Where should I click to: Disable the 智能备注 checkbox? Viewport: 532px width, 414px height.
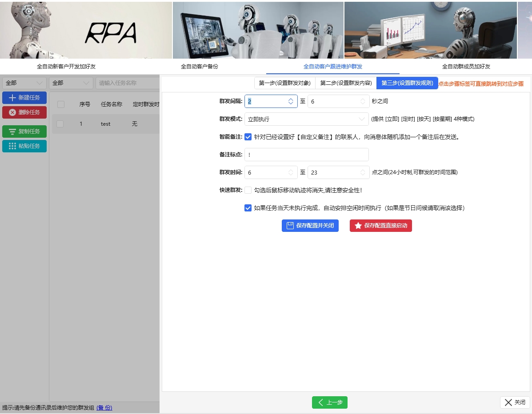[x=248, y=137]
